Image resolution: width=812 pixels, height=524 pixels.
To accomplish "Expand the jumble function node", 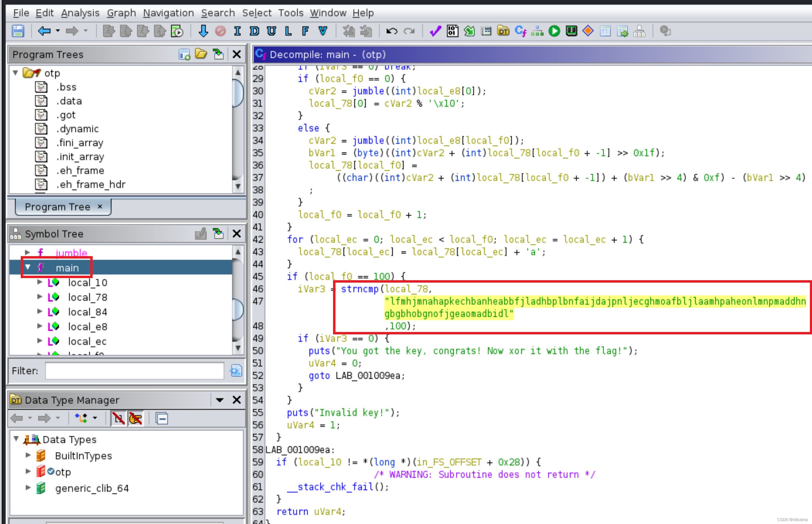I will (28, 253).
